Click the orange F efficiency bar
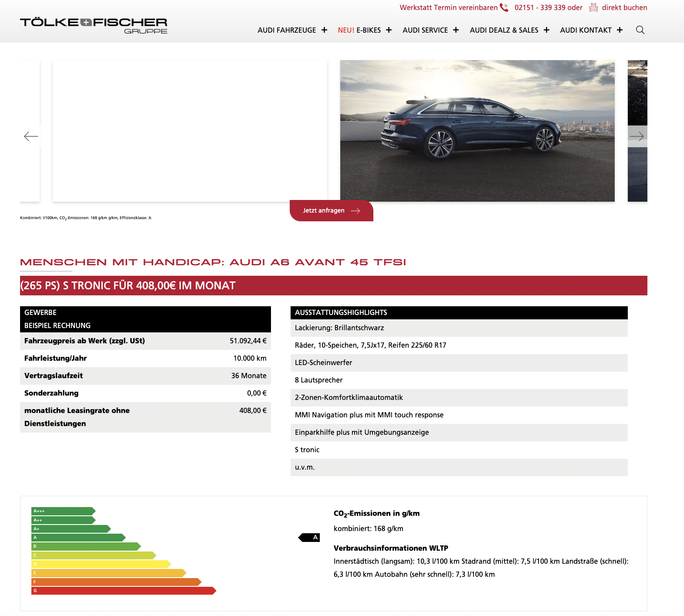This screenshot has width=684, height=616. (x=116, y=582)
